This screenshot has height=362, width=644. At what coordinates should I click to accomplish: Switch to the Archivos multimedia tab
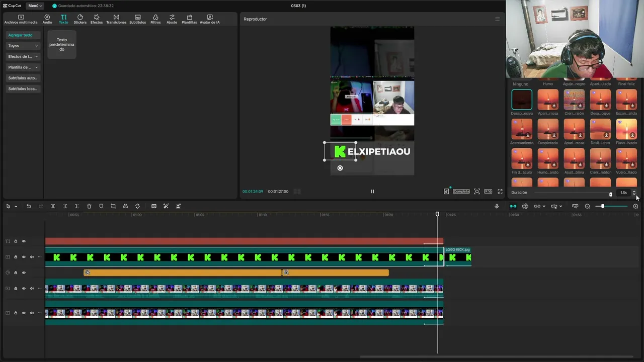[21, 19]
